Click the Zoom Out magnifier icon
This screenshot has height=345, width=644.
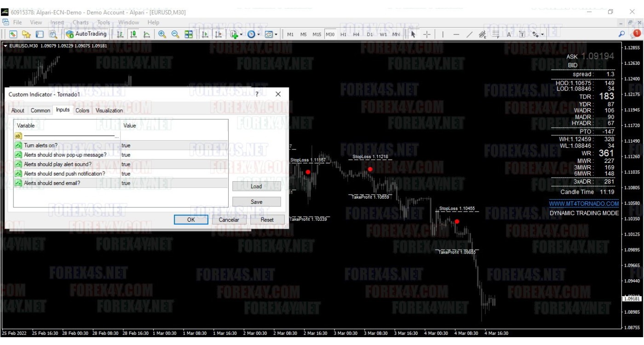click(x=175, y=34)
